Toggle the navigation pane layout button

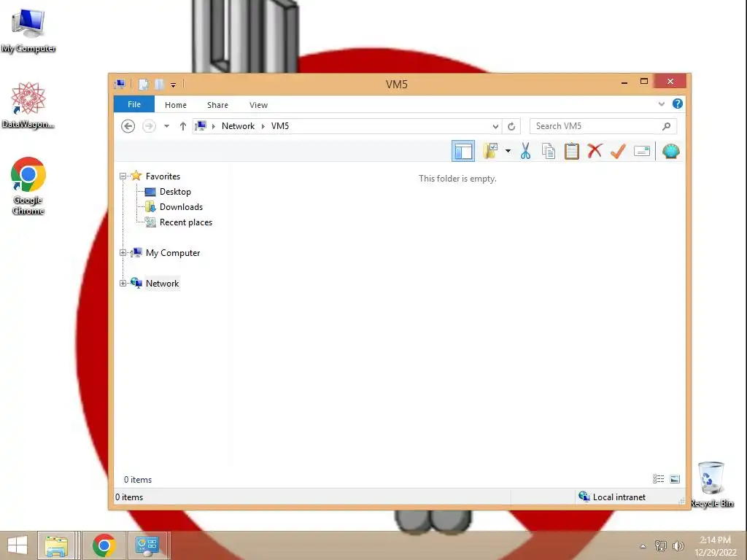(x=462, y=152)
